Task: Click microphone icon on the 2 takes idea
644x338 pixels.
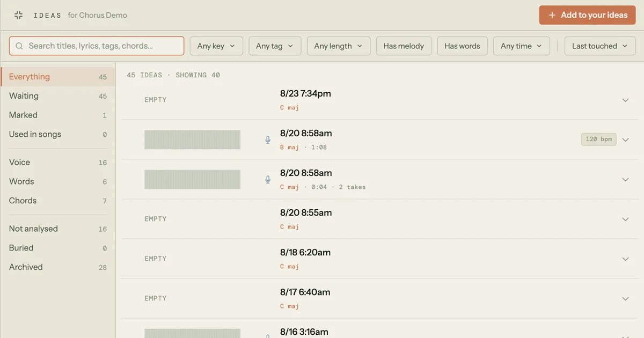Action: coord(268,179)
